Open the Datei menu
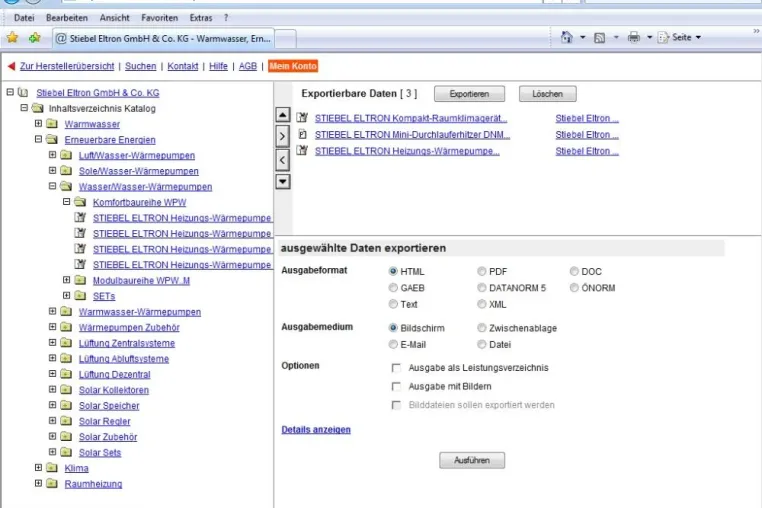The image size is (762, 508). tap(24, 18)
